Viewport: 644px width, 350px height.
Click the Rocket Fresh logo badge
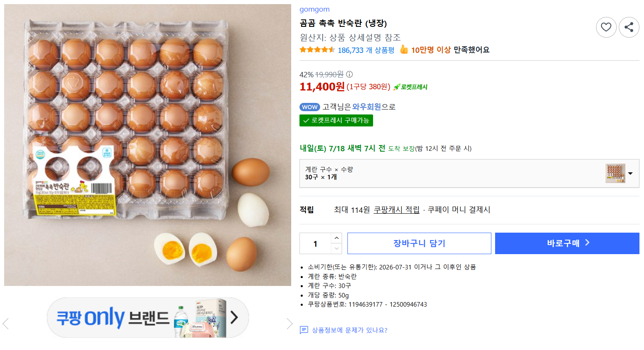pyautogui.click(x=410, y=87)
